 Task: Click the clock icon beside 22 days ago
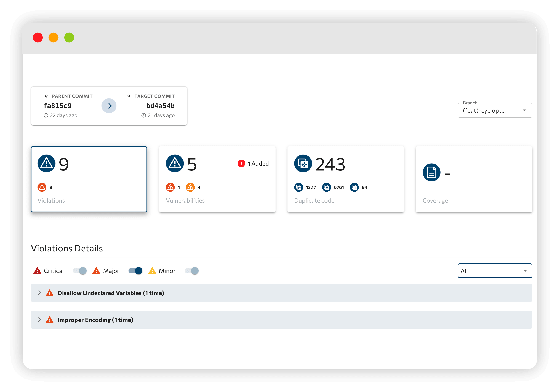coord(46,115)
